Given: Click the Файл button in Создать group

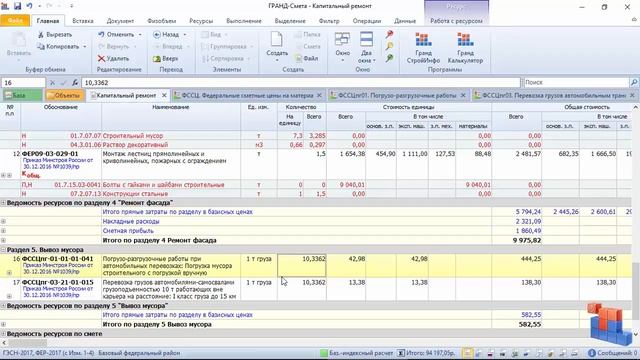Looking at the screenshot, I should [307, 59].
